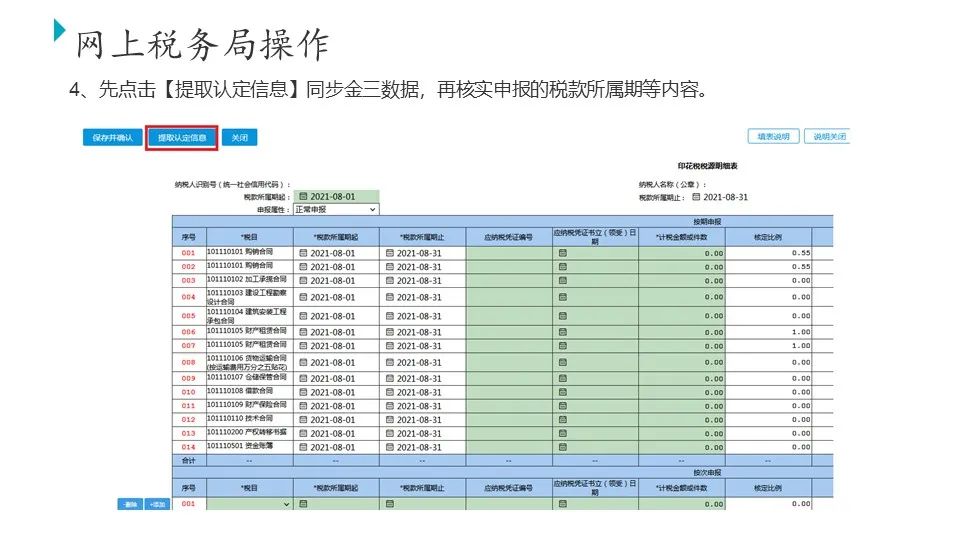Select tax item 101110109 财产保险合同
960x540 pixels.
pos(247,405)
